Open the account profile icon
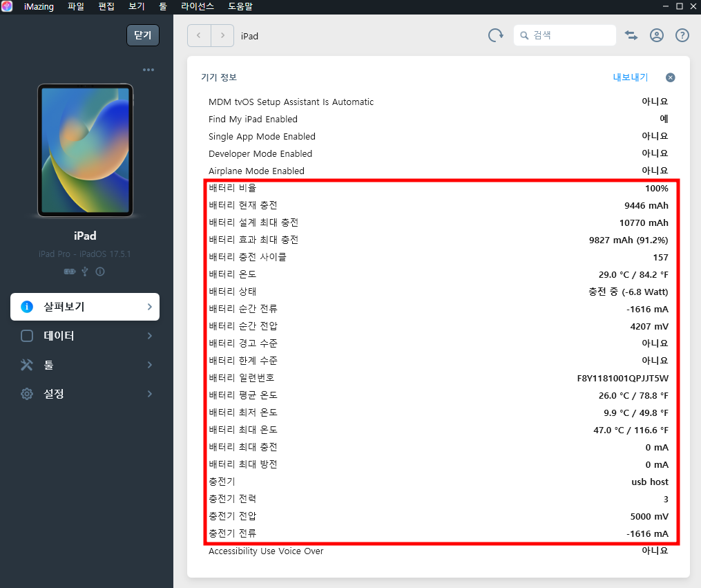701x588 pixels. click(657, 35)
